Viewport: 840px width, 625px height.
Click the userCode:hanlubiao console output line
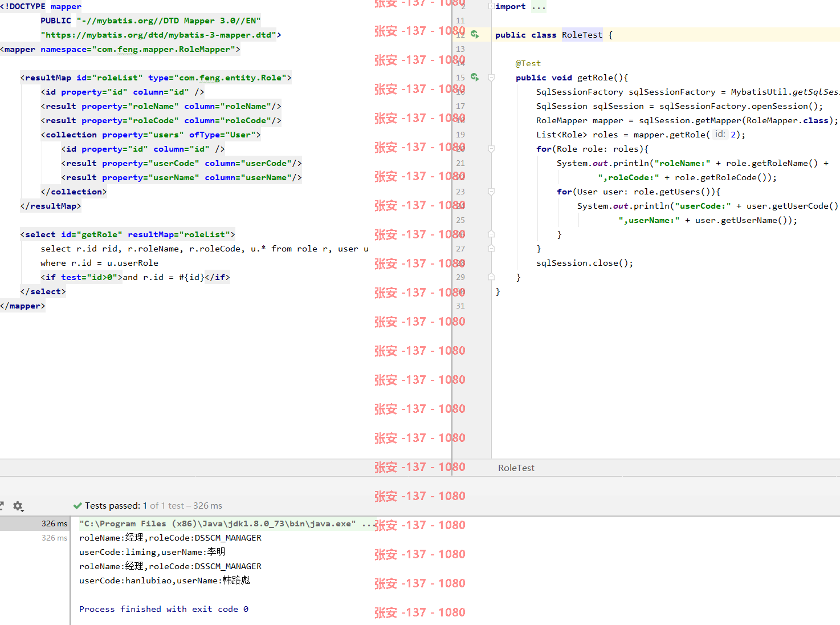[x=165, y=581]
